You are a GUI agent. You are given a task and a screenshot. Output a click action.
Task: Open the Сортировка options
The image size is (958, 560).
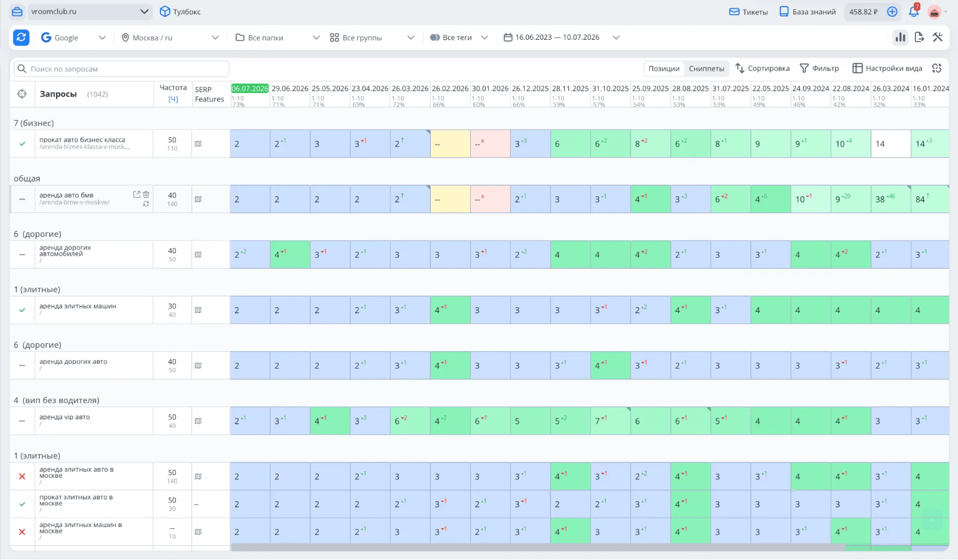pyautogui.click(x=762, y=69)
